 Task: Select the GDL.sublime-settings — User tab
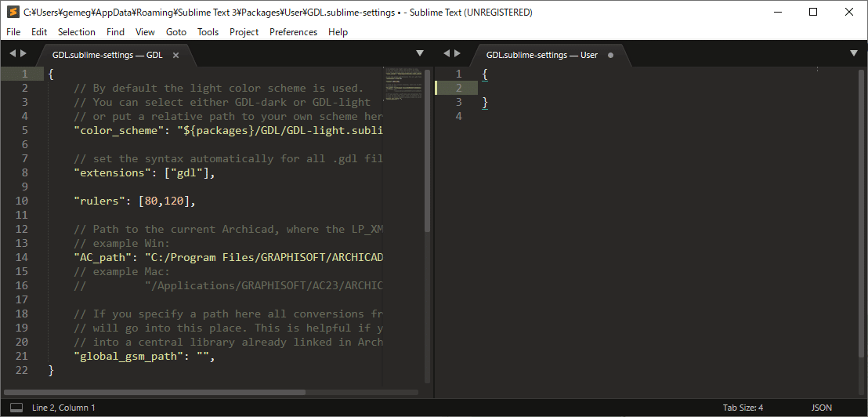(542, 55)
